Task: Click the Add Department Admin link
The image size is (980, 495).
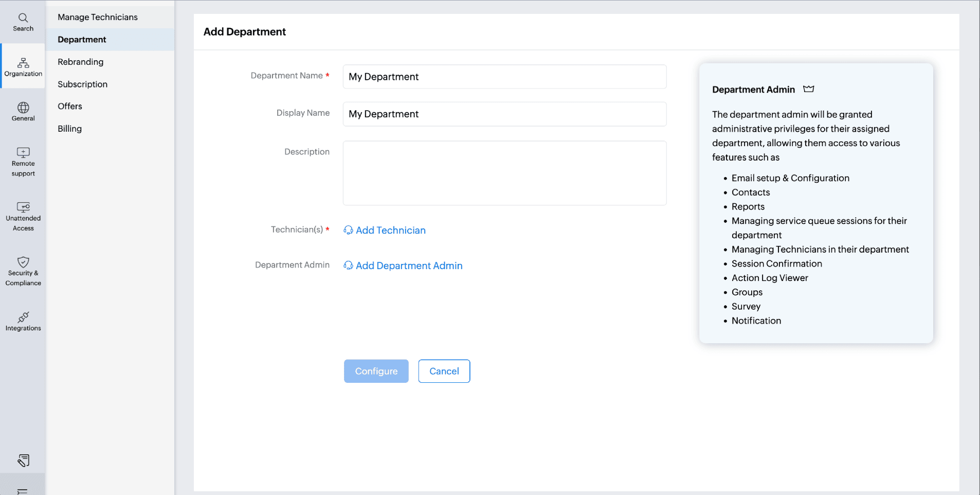Action: [x=409, y=266]
